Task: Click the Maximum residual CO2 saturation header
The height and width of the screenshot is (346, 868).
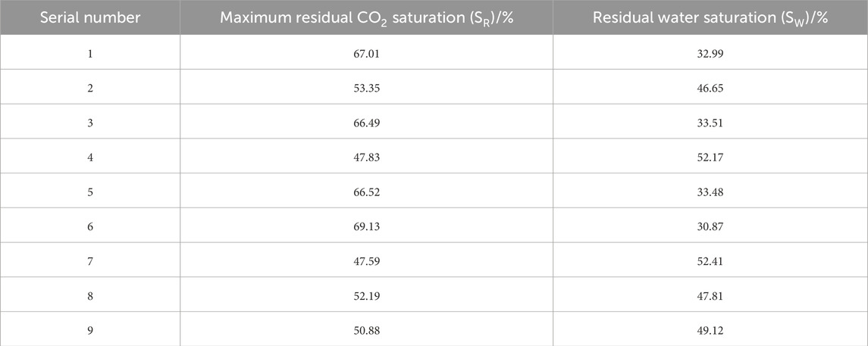Action: point(367,17)
